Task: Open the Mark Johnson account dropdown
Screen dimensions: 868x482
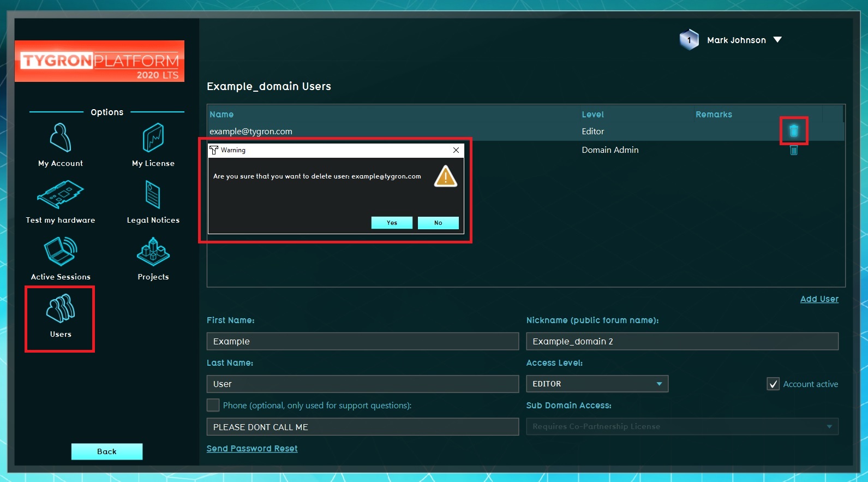Action: click(777, 40)
